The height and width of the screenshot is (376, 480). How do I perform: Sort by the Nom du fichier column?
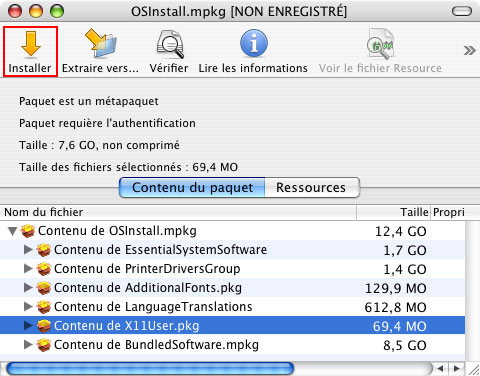tap(178, 212)
